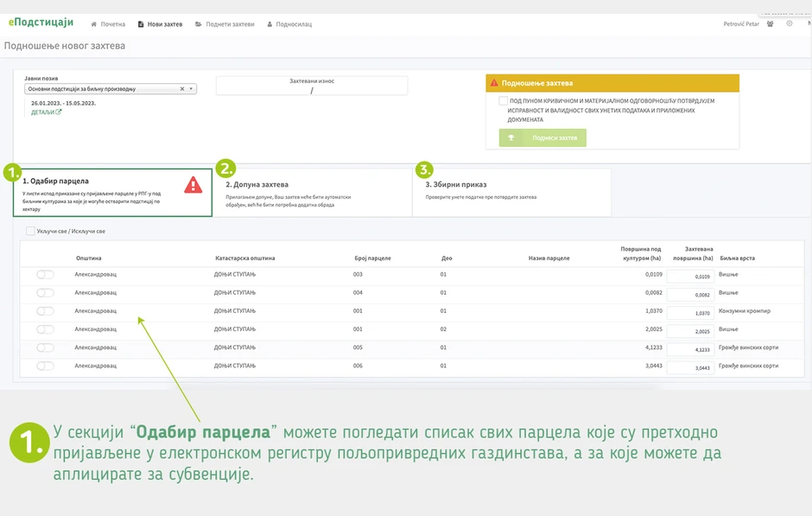Enable toggle for parcel 006 row

coord(45,366)
